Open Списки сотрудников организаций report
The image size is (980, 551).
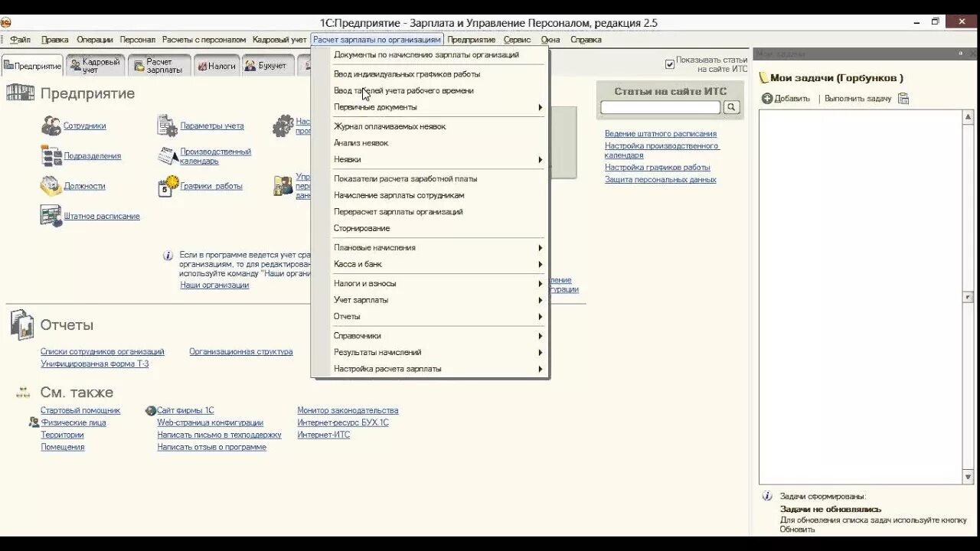pyautogui.click(x=103, y=352)
